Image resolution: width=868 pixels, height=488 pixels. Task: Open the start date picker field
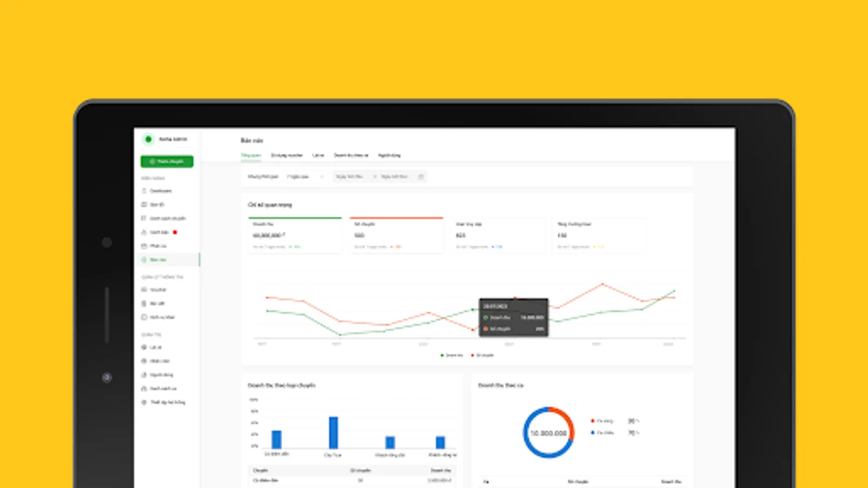pos(350,177)
